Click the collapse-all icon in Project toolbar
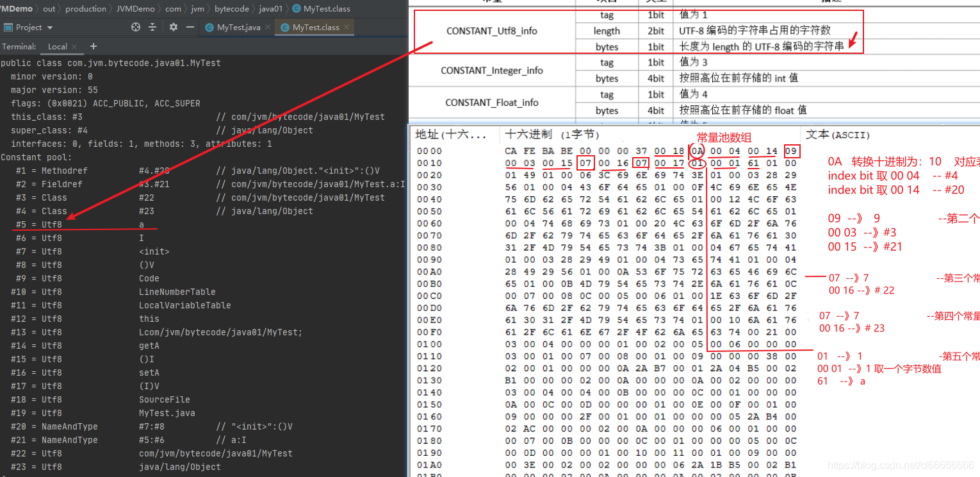This screenshot has width=980, height=477. coord(152,28)
